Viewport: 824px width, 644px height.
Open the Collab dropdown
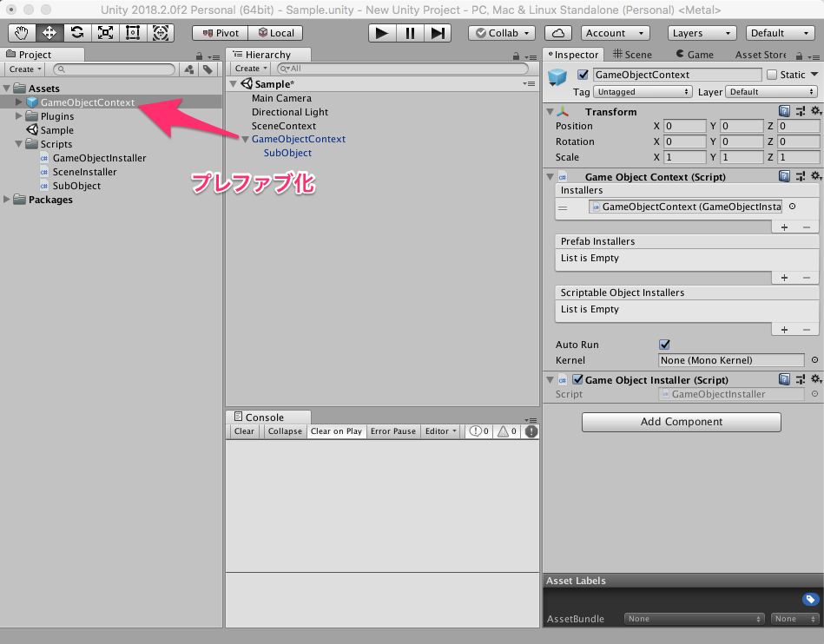(502, 33)
